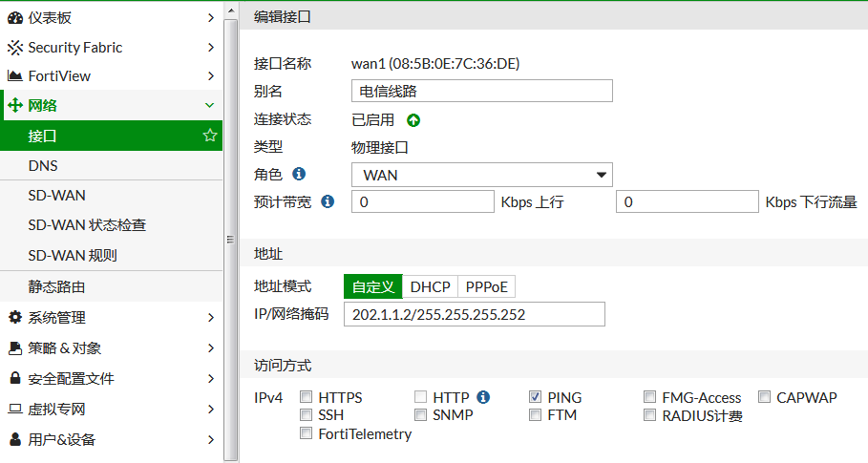Open the 角色 WAN dropdown
868x463 pixels.
tap(482, 175)
